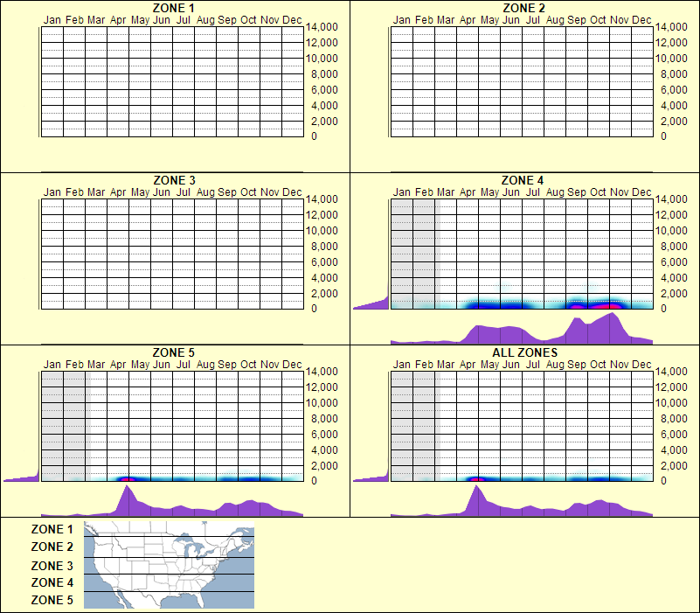Click the purple peak below ZONE 5 chart
This screenshot has height=613, width=700.
(x=128, y=498)
